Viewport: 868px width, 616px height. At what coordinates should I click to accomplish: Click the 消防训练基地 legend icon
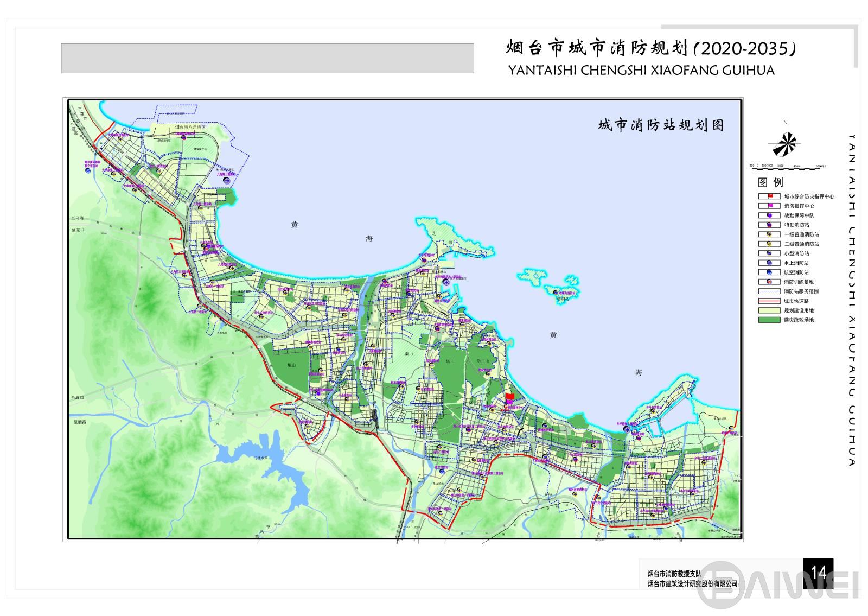[x=769, y=282]
